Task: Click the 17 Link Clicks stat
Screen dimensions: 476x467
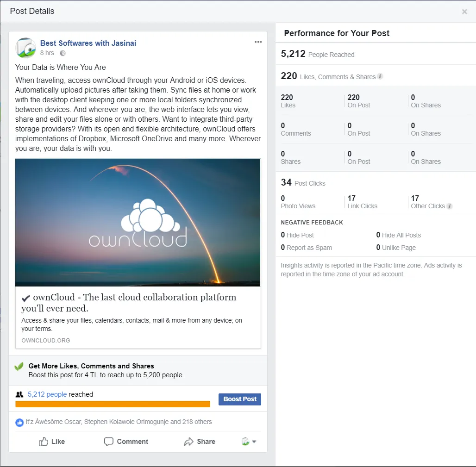Action: pos(362,202)
